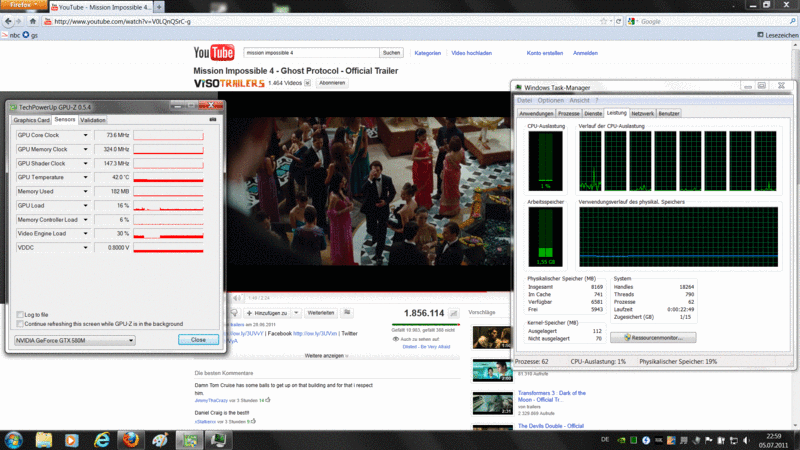Reload the page with the refresh icon
Image resolution: width=800 pixels, height=450 pixels.
point(618,21)
